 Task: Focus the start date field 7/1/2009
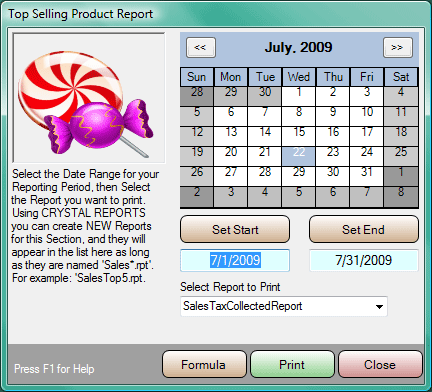click(x=235, y=260)
